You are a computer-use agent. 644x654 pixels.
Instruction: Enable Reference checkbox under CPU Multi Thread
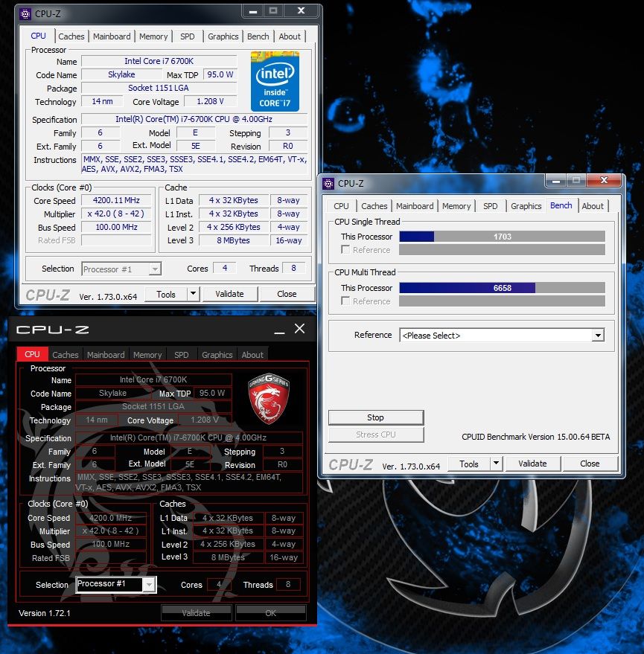pos(345,301)
